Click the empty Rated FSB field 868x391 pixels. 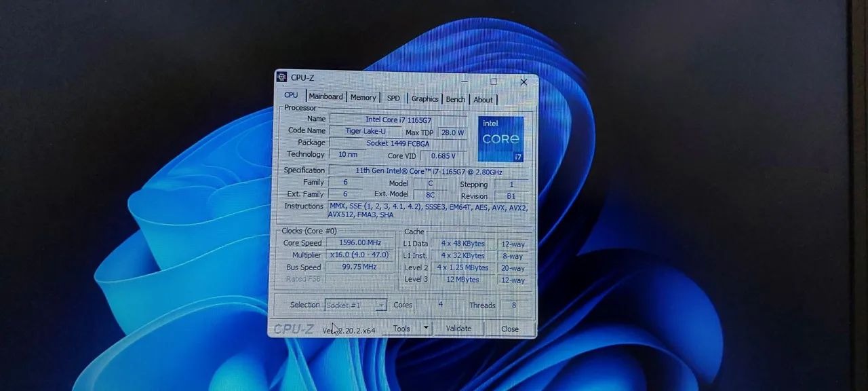coord(359,279)
